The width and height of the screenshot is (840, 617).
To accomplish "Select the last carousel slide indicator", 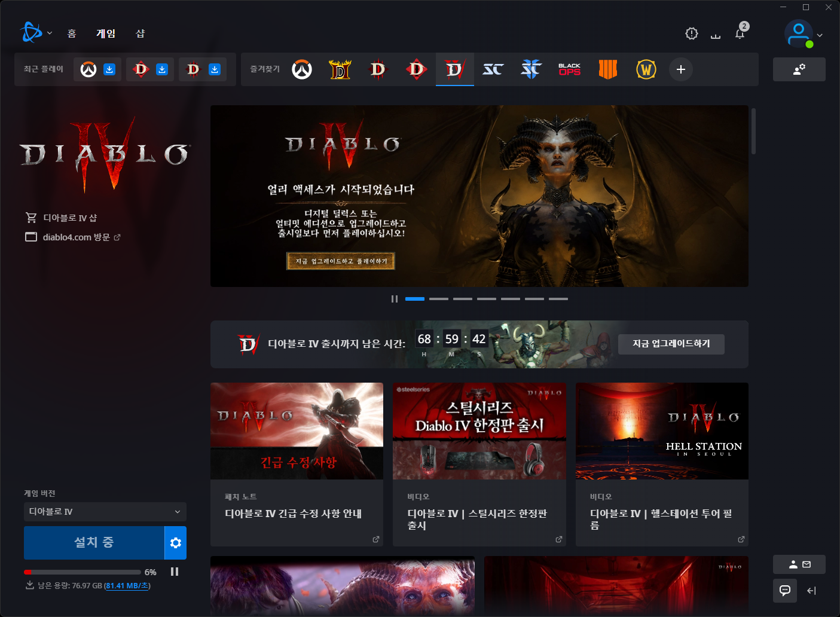I will (x=558, y=299).
